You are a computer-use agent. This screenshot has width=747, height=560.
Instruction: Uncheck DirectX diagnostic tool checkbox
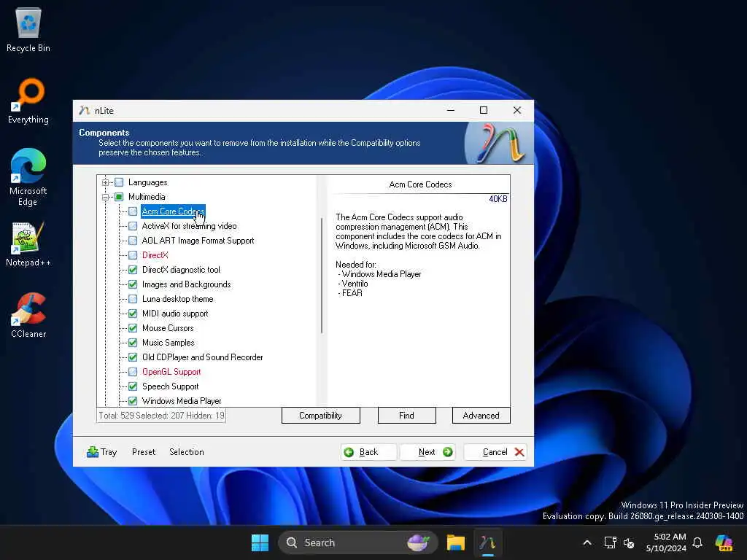133,270
